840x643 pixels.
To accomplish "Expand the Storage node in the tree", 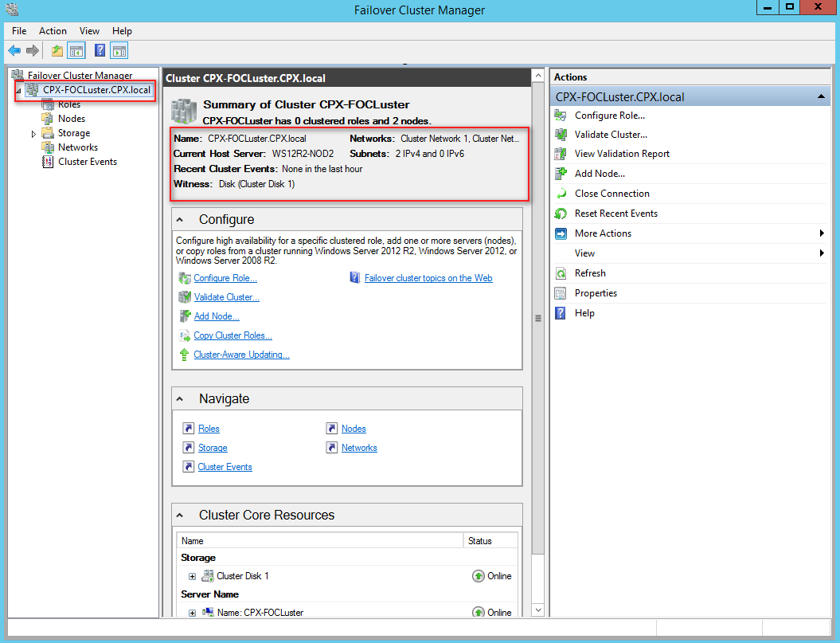I will (33, 134).
